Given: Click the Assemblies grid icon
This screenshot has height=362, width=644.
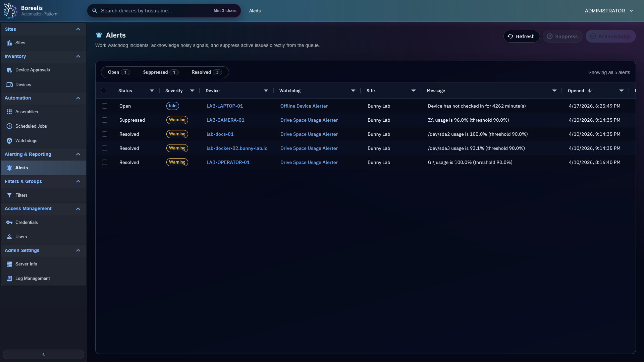Looking at the screenshot, I should [x=9, y=112].
